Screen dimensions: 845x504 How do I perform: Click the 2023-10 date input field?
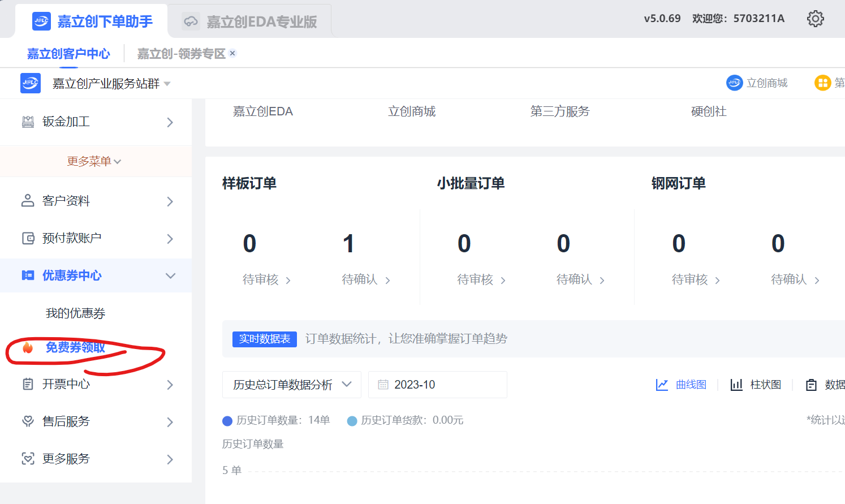pos(438,385)
